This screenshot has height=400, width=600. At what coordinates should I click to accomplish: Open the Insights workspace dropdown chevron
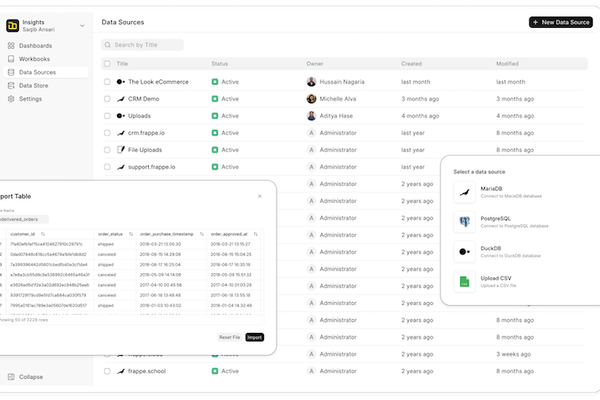point(82,26)
